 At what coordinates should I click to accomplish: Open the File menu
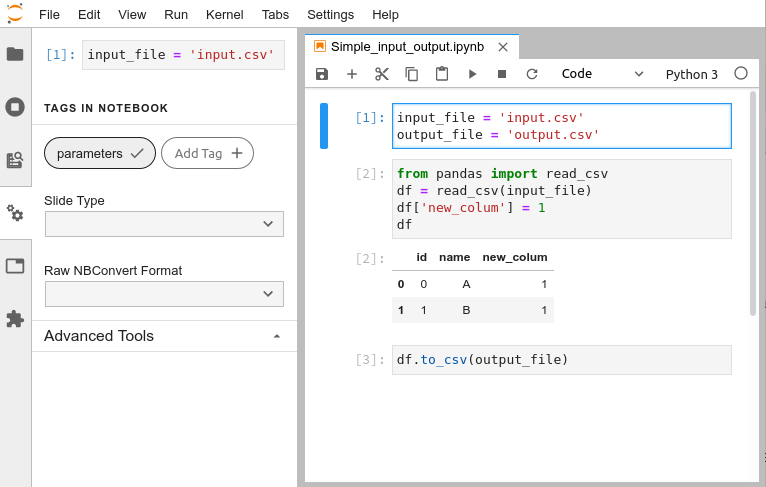tap(49, 15)
